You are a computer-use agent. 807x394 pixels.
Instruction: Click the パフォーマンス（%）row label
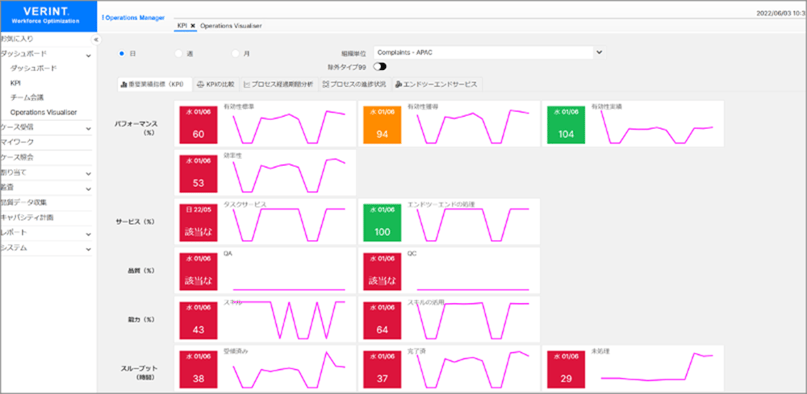136,128
